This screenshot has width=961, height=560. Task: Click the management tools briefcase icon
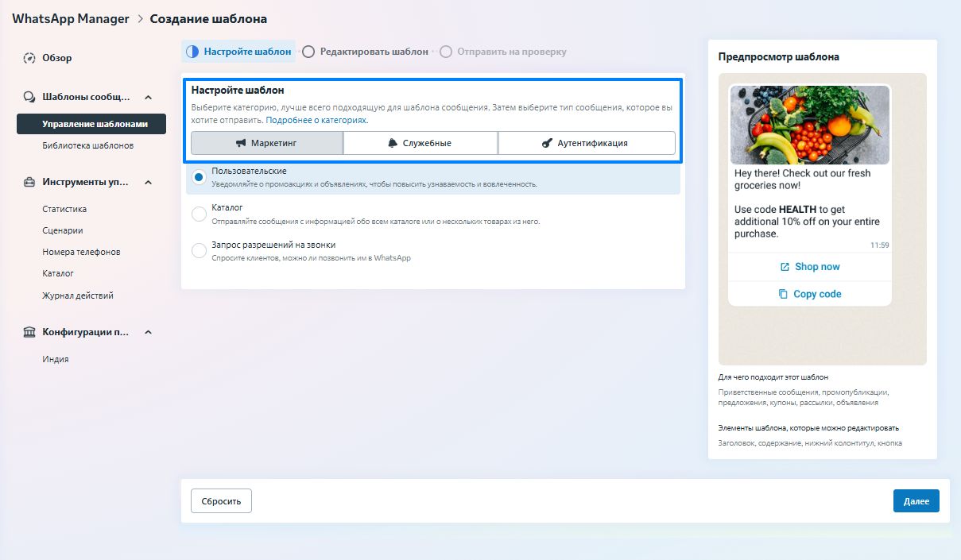point(29,182)
